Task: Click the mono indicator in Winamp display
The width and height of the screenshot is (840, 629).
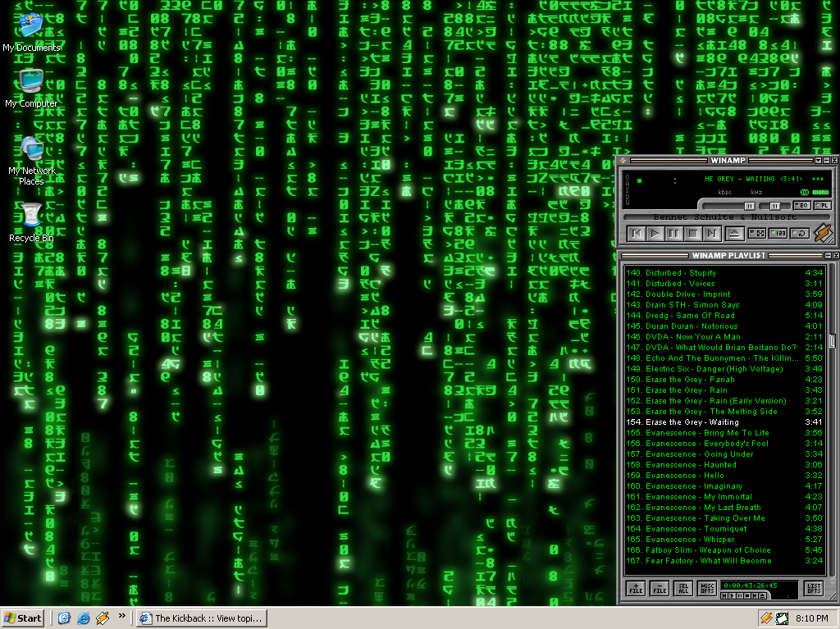Action: [820, 192]
